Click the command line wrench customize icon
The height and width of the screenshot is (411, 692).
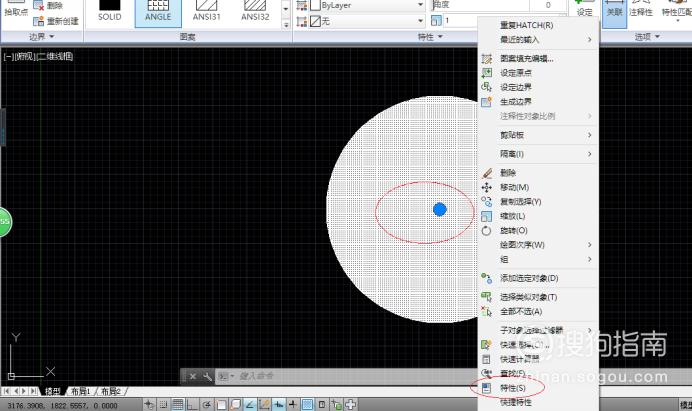[x=207, y=377]
